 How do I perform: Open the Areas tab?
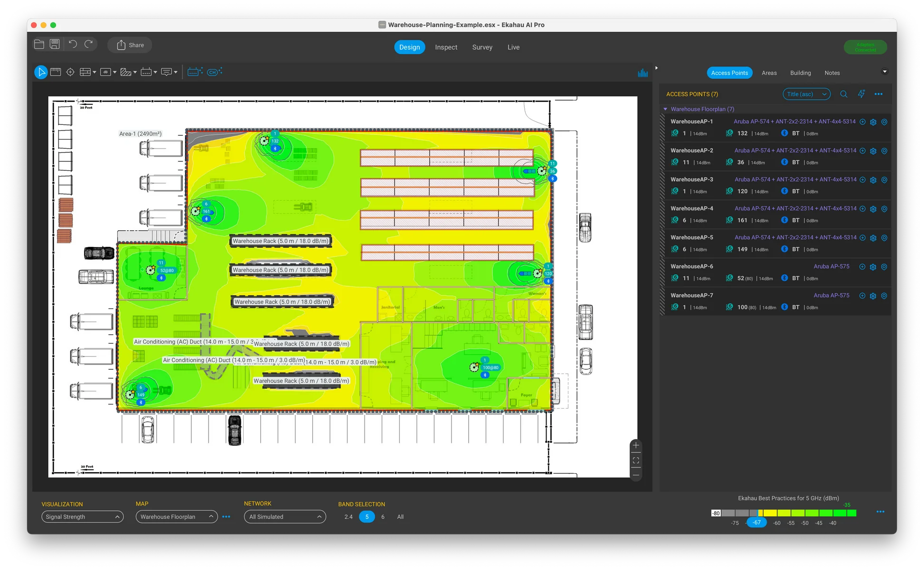click(x=769, y=73)
